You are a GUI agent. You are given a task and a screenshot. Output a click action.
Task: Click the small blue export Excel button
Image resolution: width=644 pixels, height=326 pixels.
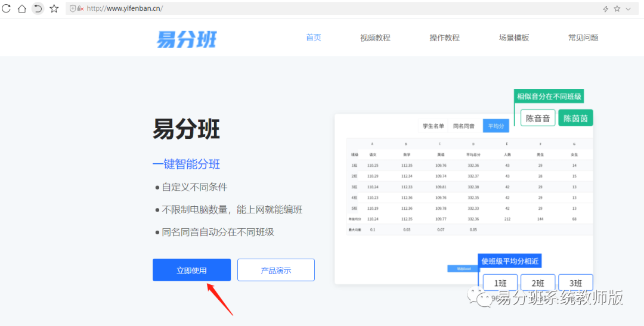coord(463,269)
